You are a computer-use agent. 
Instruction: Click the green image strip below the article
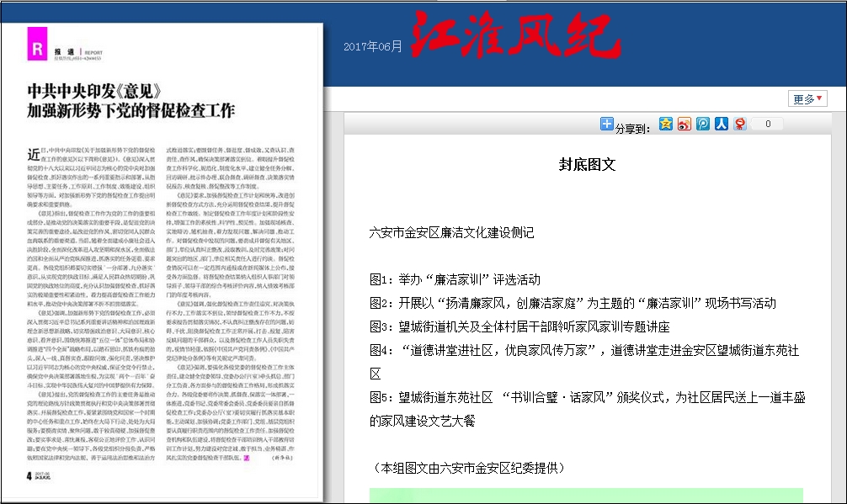[586, 496]
